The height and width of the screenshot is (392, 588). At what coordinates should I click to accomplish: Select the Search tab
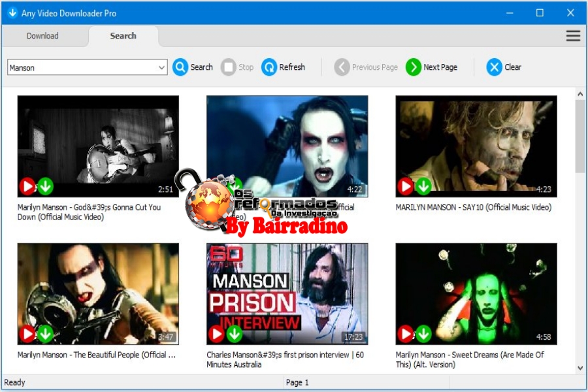(123, 36)
